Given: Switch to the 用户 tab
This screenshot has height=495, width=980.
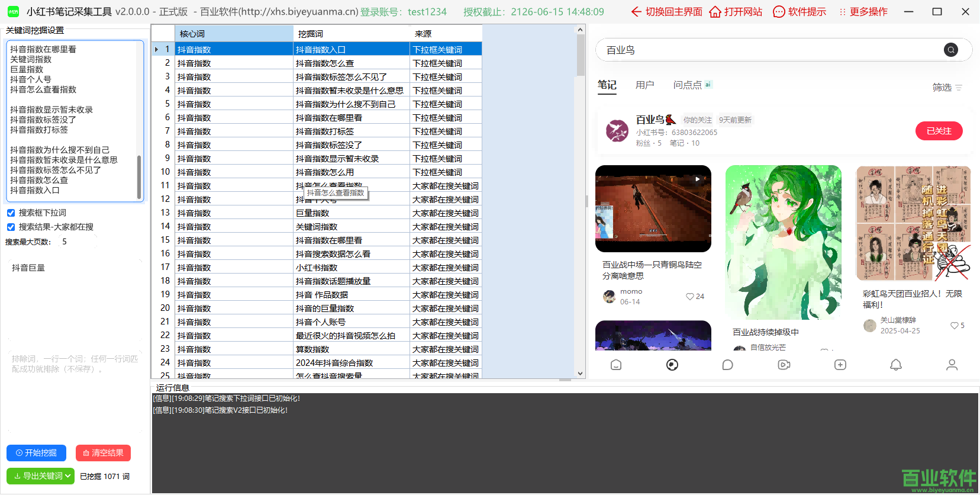Looking at the screenshot, I should click(645, 85).
